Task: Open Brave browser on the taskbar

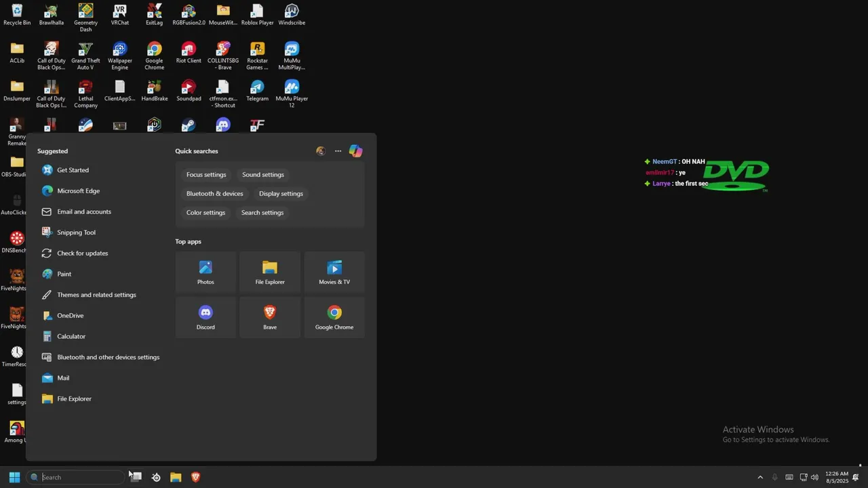Action: [196, 477]
